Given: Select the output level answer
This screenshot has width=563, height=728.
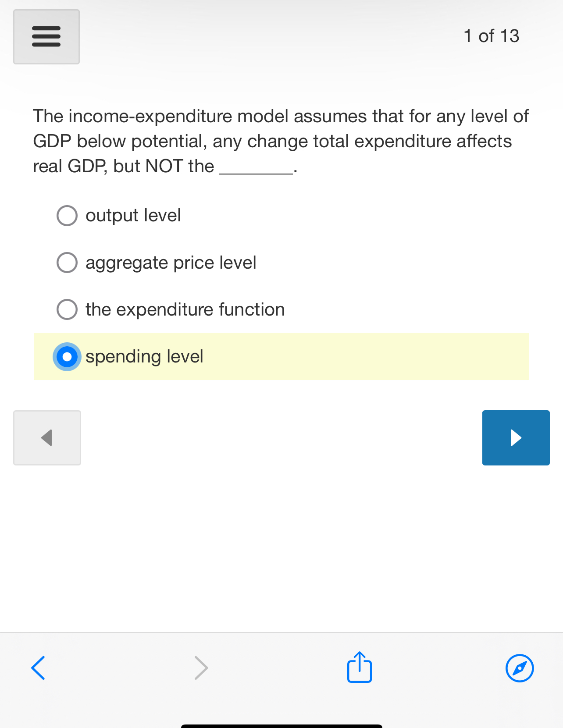Looking at the screenshot, I should pos(67,215).
